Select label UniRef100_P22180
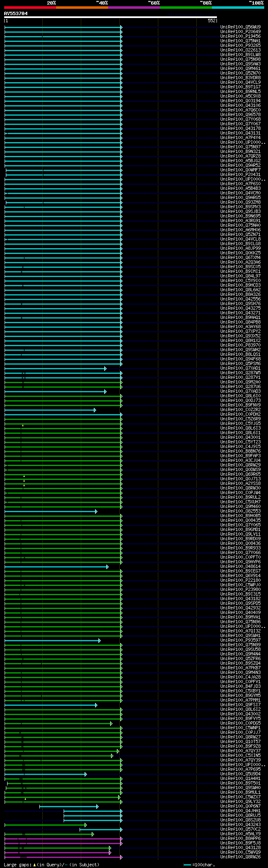This screenshot has width=268, height=868. [240, 580]
